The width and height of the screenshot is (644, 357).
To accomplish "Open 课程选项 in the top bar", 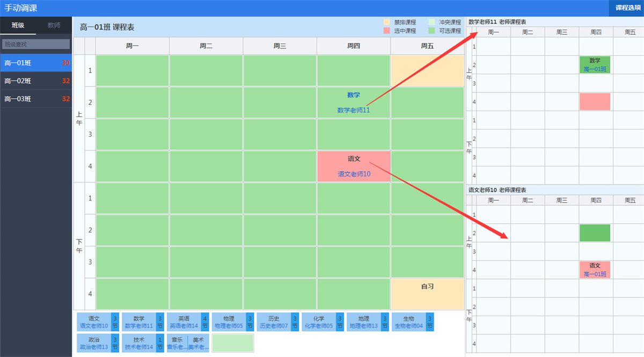I will coord(626,8).
